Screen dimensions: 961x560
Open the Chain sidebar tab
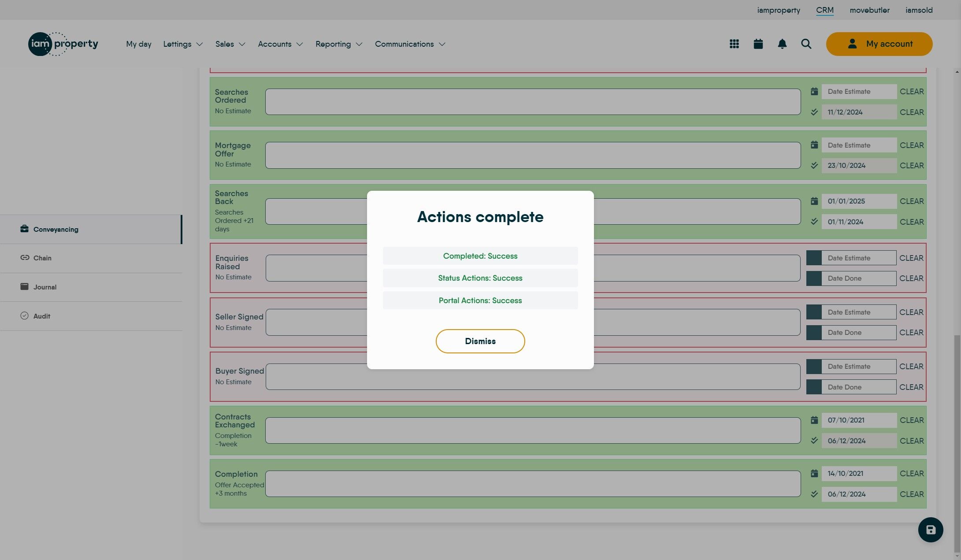tap(42, 258)
